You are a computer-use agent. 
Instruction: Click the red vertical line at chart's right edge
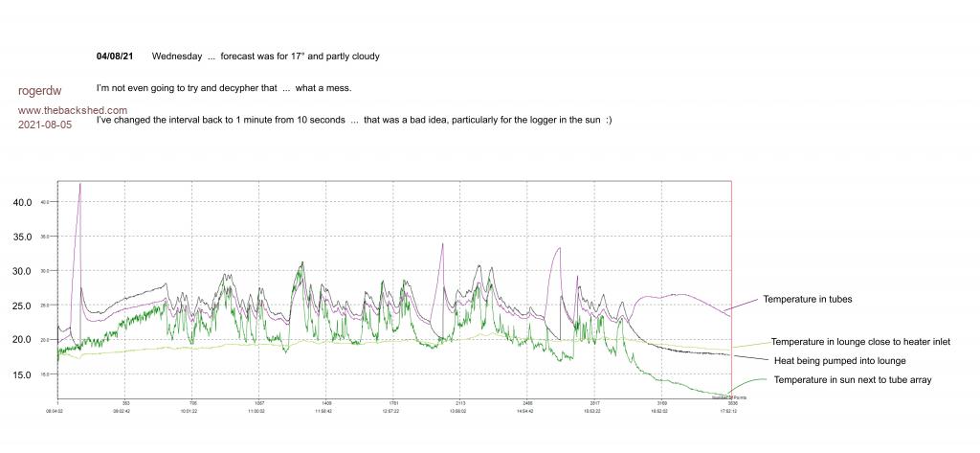click(731, 287)
